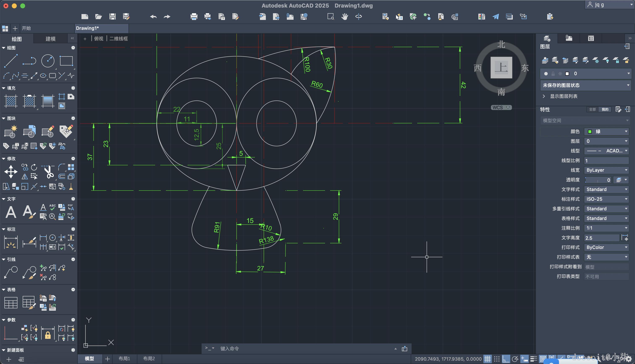This screenshot has height=364, width=635.
Task: Toggle snap mode dots in status bar
Action: click(x=497, y=359)
